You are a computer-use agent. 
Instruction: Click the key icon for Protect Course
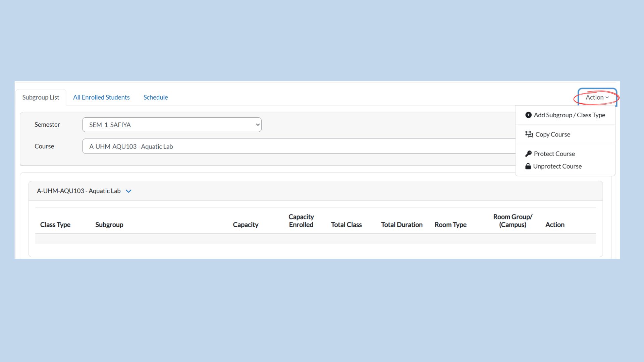[x=528, y=154]
